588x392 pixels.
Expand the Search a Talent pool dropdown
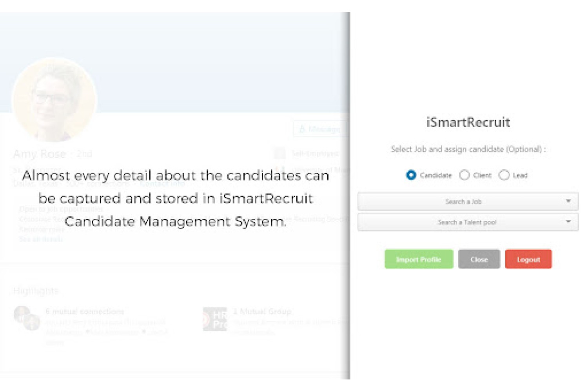tap(468, 222)
